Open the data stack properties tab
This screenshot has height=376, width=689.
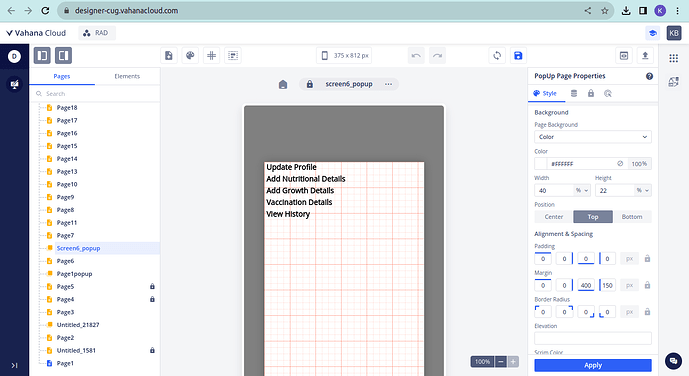(574, 93)
